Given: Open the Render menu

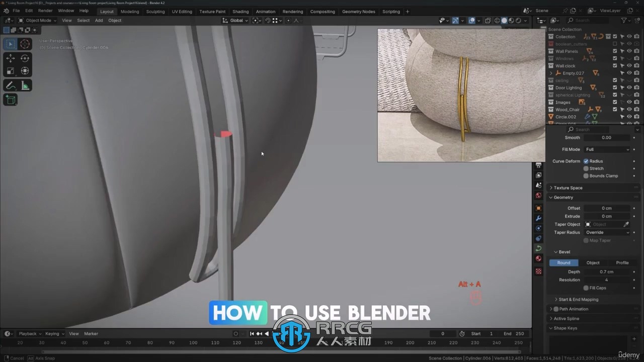Looking at the screenshot, I should coord(45,11).
